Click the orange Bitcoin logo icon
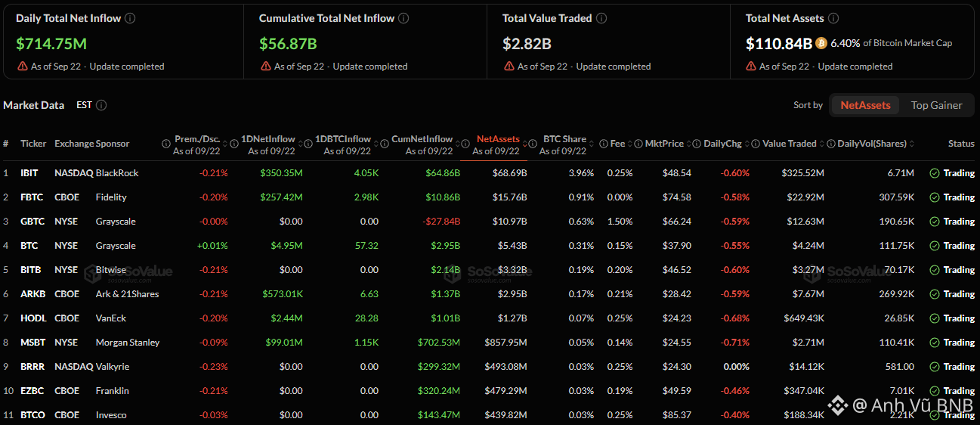This screenshot has height=425, width=980. [x=821, y=43]
